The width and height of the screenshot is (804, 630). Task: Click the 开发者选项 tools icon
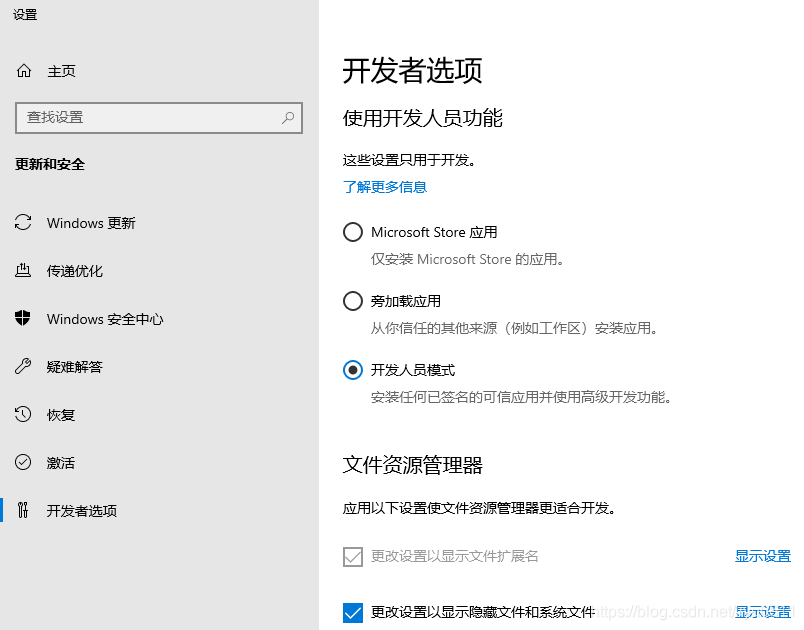click(22, 510)
